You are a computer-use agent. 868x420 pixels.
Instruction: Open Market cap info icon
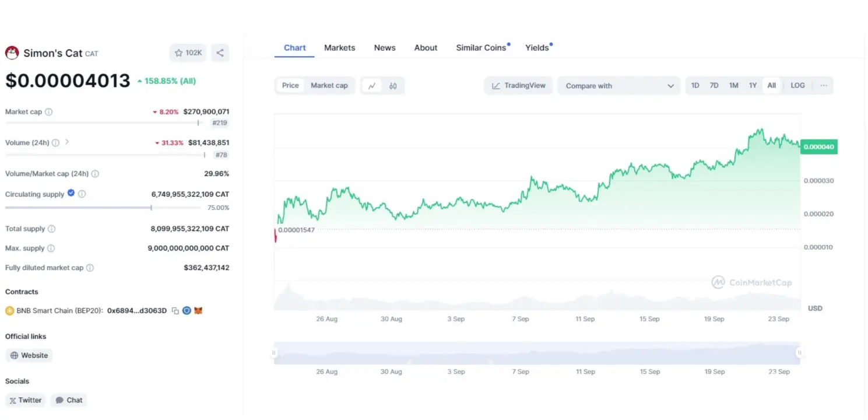pos(48,111)
